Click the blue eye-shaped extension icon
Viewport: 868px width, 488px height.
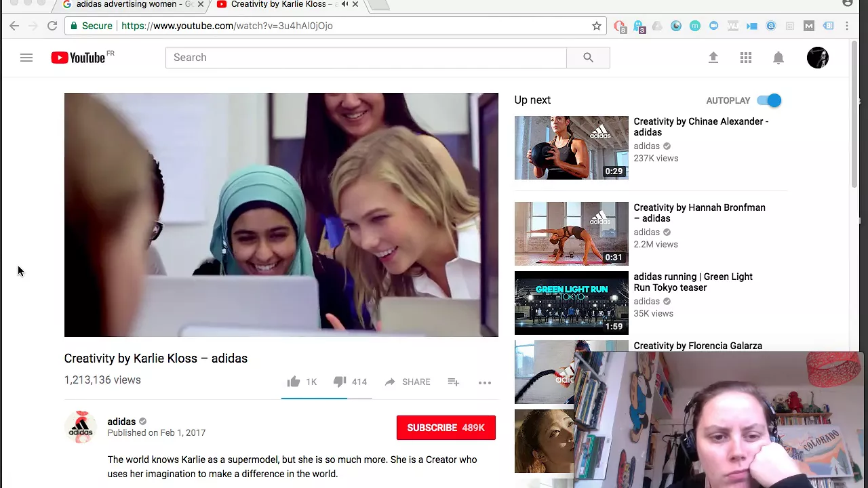point(676,26)
